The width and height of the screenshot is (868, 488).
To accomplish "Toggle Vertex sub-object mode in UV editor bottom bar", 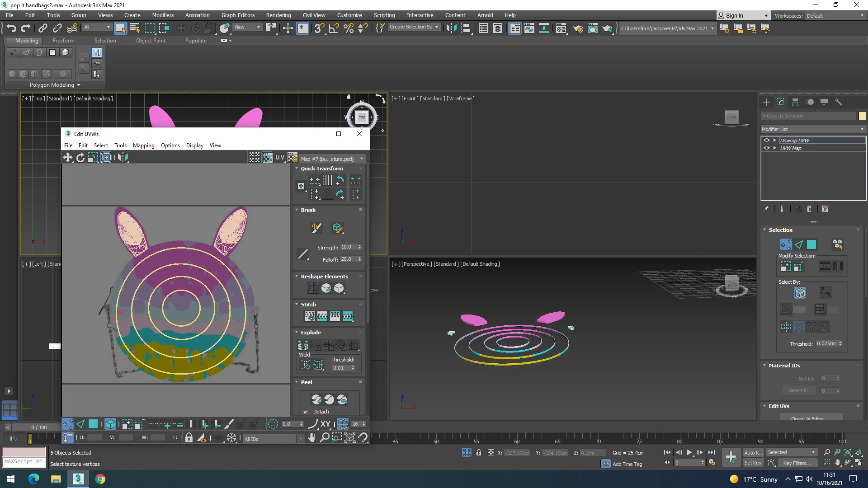I will coord(68,424).
